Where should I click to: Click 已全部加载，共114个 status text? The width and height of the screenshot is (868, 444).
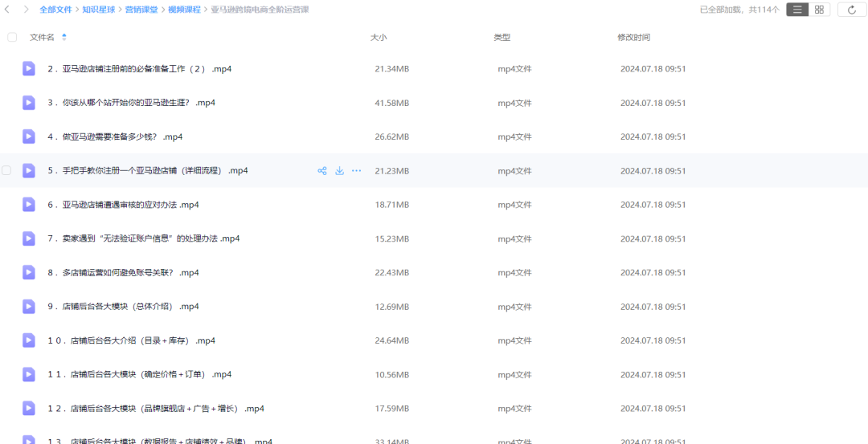[739, 10]
